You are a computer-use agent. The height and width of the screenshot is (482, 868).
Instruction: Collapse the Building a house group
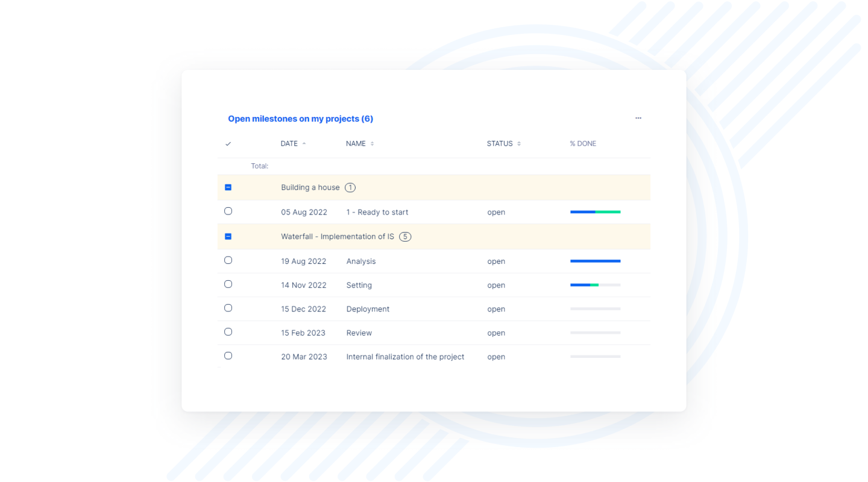[228, 187]
